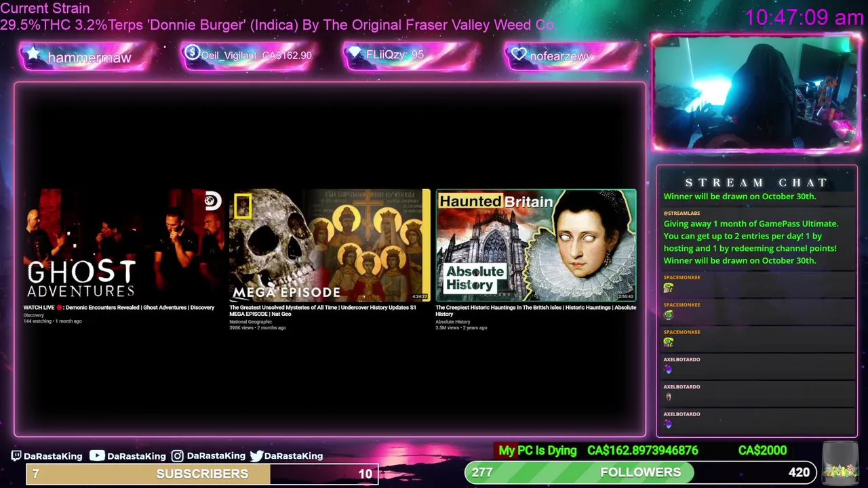Viewport: 868px width, 488px height.
Task: Click the webcam feed panel
Action: coord(757,92)
